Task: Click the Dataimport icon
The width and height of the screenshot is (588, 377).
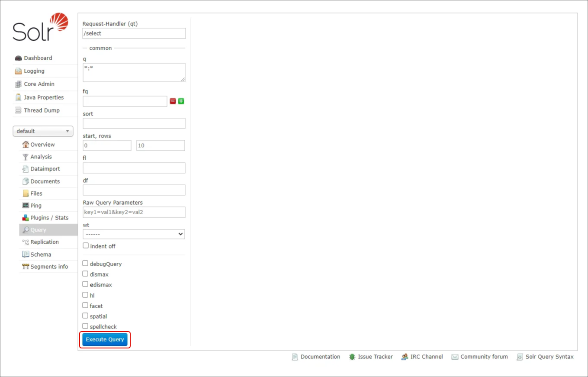Action: click(x=26, y=169)
